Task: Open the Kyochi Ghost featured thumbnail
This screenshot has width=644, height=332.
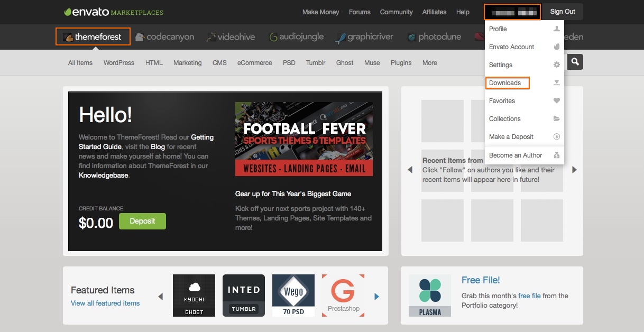Action: tap(194, 296)
